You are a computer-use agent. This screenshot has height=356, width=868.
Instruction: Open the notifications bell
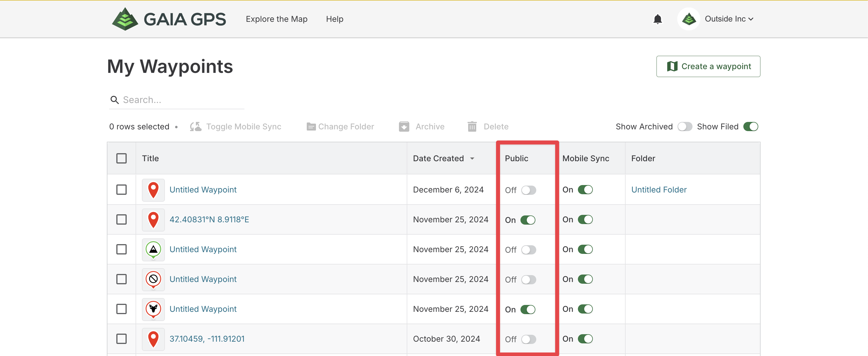(x=657, y=19)
